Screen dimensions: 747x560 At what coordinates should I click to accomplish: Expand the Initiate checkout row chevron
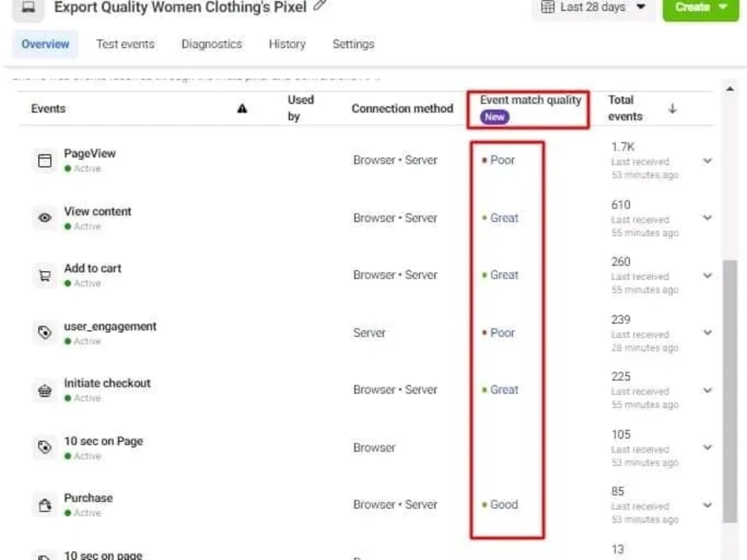pos(707,391)
